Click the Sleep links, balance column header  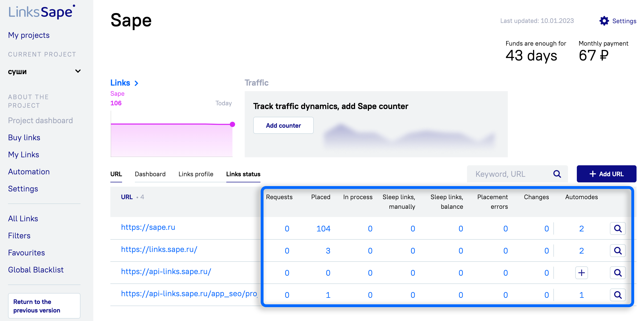coord(447,202)
